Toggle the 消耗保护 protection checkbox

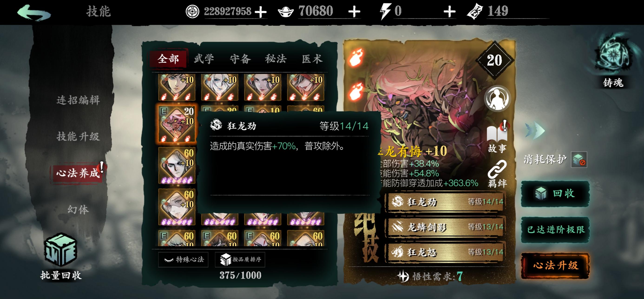click(x=579, y=159)
